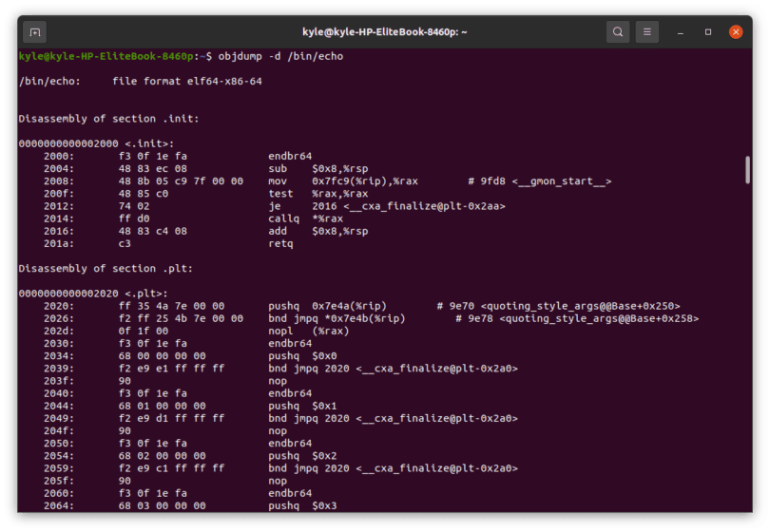
Task: Click the Disassembly of section .plt heading
Action: pyautogui.click(x=106, y=269)
